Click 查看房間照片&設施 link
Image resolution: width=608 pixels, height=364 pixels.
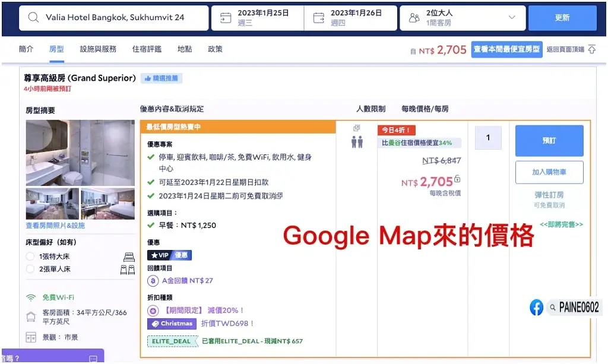(x=55, y=226)
